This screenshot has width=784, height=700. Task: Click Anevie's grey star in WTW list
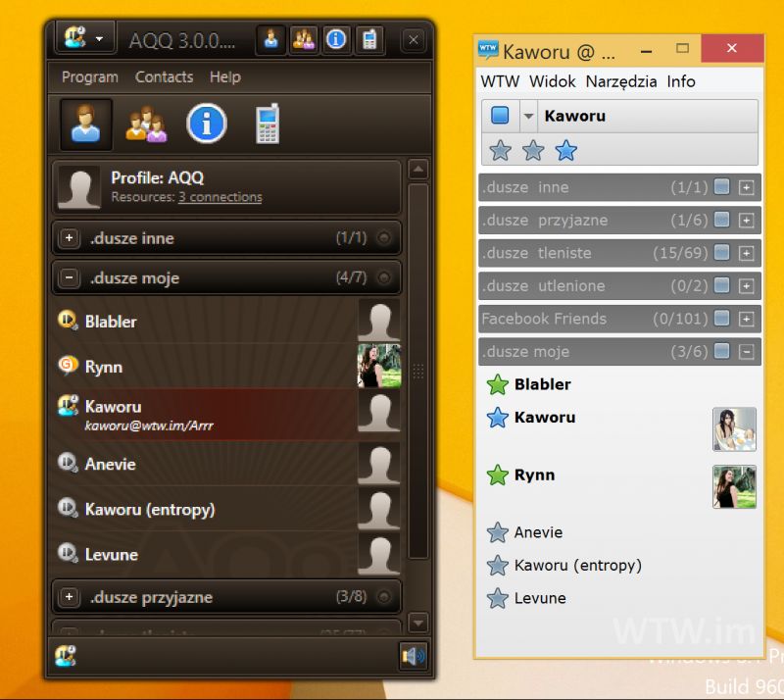[498, 532]
